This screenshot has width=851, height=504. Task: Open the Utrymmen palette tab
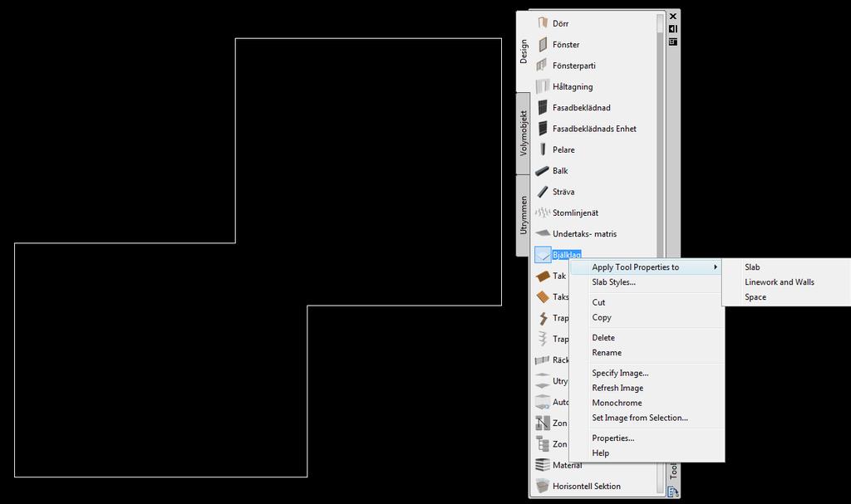coord(524,215)
